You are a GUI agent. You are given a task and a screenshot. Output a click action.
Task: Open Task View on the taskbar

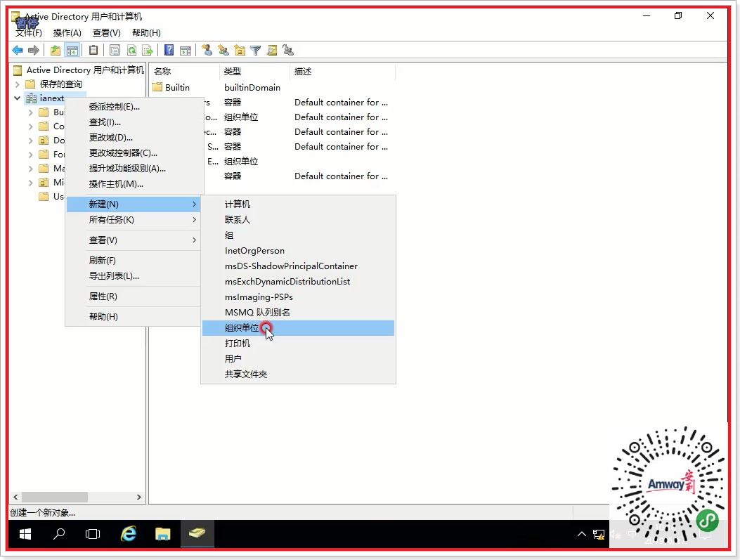point(93,534)
